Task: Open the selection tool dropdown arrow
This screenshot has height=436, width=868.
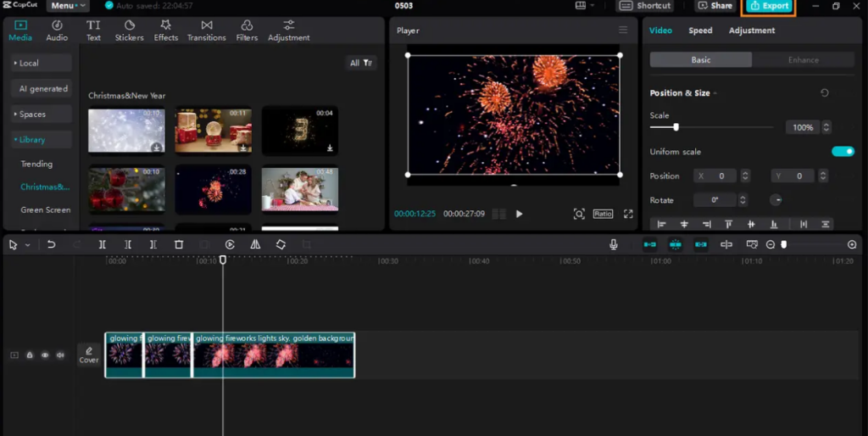Action: click(28, 245)
